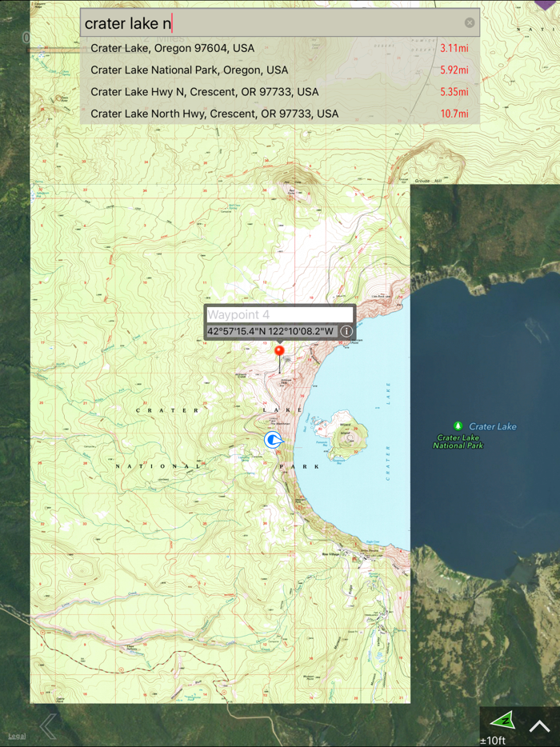Open waypoint info details button
Viewport: 560px width, 747px height.
click(346, 331)
